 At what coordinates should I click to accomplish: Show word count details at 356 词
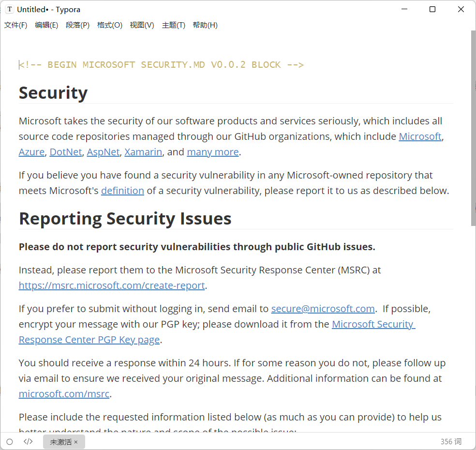pyautogui.click(x=451, y=442)
